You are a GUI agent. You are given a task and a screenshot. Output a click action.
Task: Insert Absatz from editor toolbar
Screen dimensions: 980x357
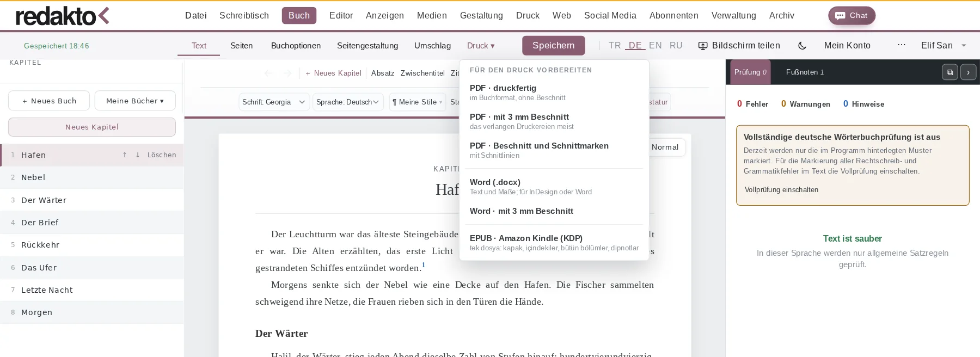coord(383,73)
